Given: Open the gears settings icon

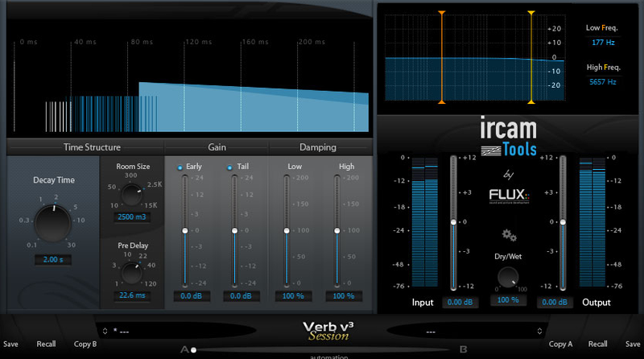Looking at the screenshot, I should tap(508, 235).
